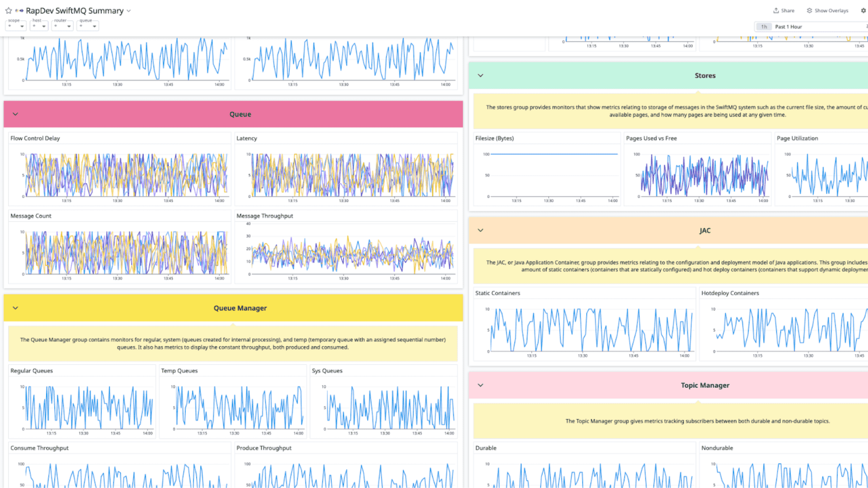Open the dashboard settings gear

(863, 10)
